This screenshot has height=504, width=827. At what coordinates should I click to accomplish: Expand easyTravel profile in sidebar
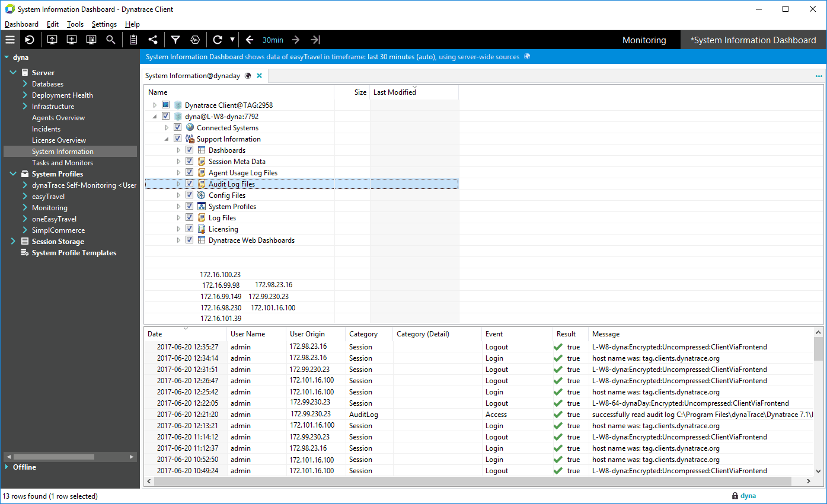(x=25, y=196)
